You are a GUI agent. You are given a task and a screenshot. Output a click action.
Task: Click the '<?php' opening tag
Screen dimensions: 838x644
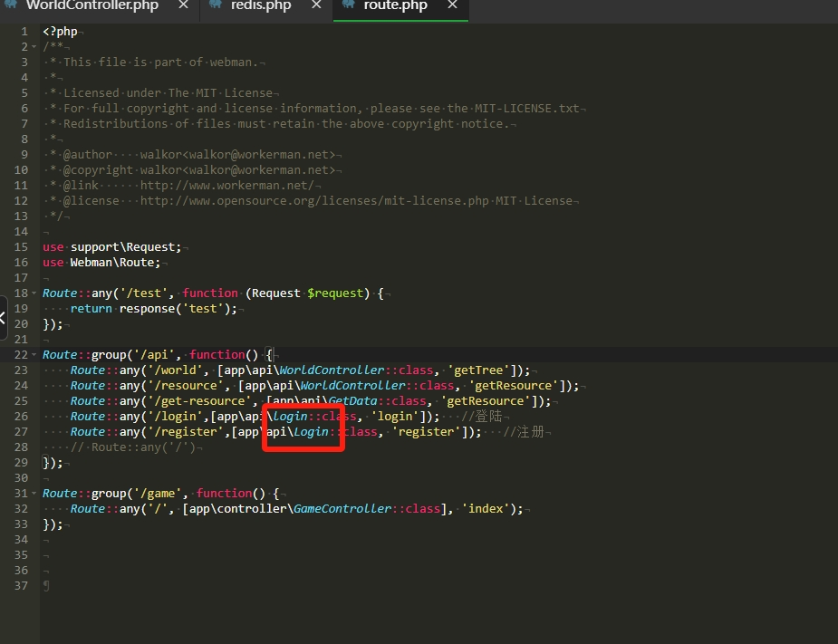coord(60,32)
